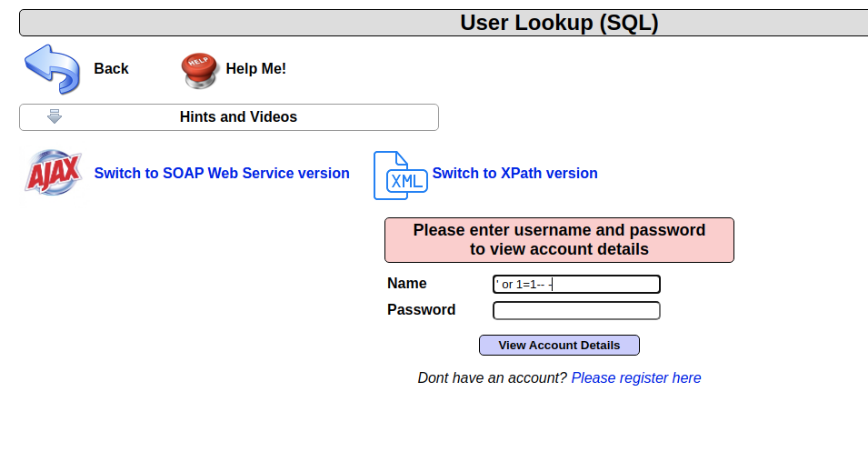The width and height of the screenshot is (868, 452).
Task: Click the Back text label
Action: [111, 69]
